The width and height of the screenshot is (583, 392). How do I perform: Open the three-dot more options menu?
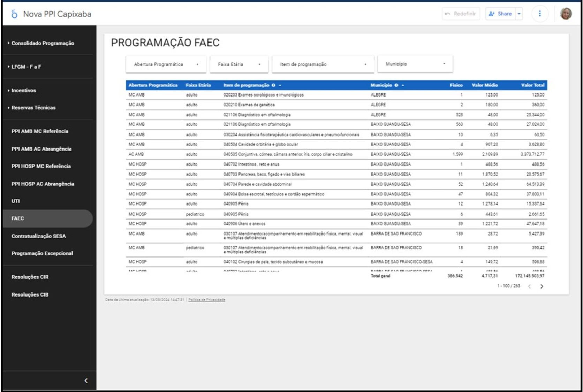pos(540,14)
